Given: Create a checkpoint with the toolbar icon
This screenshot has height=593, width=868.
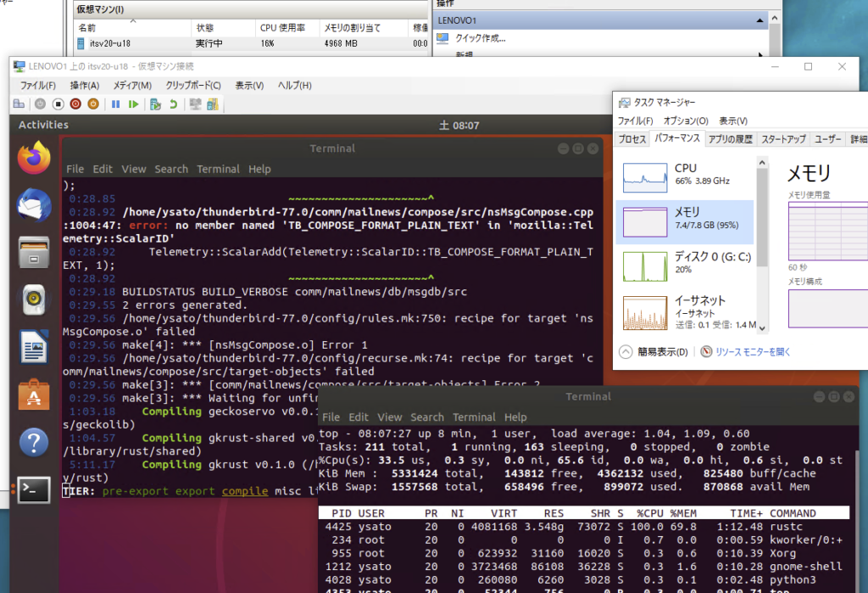Looking at the screenshot, I should [155, 104].
